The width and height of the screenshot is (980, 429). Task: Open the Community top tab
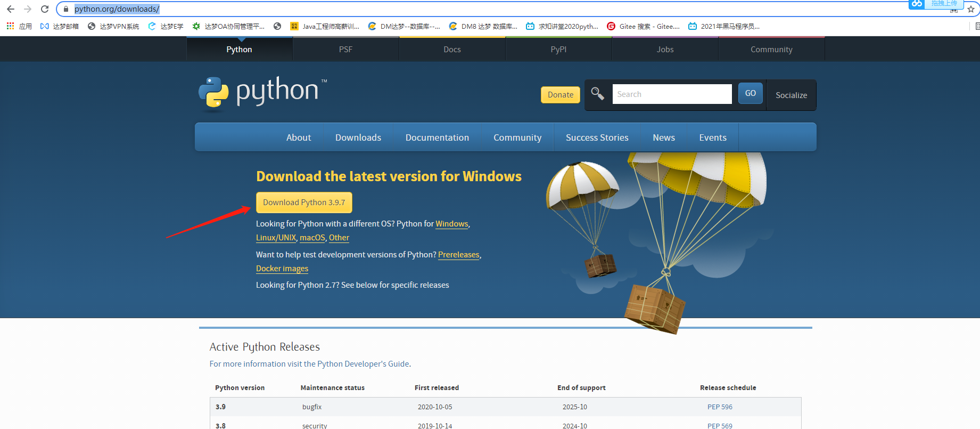coord(772,49)
